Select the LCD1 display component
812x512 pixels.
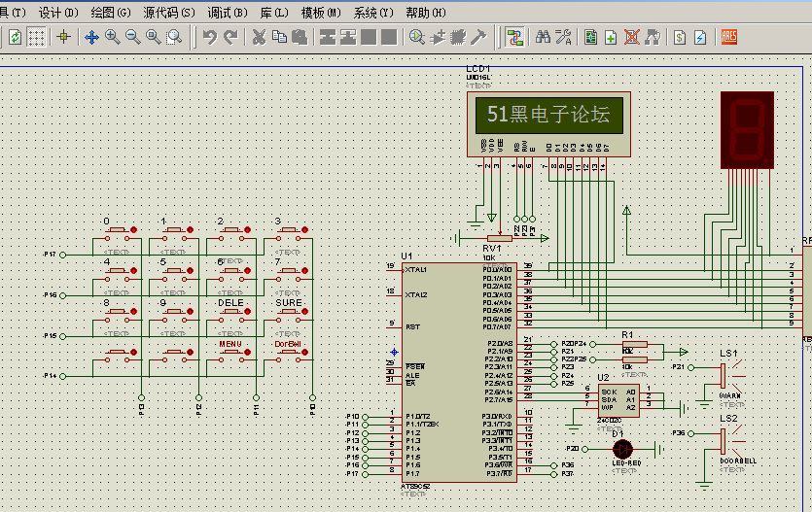(x=547, y=116)
